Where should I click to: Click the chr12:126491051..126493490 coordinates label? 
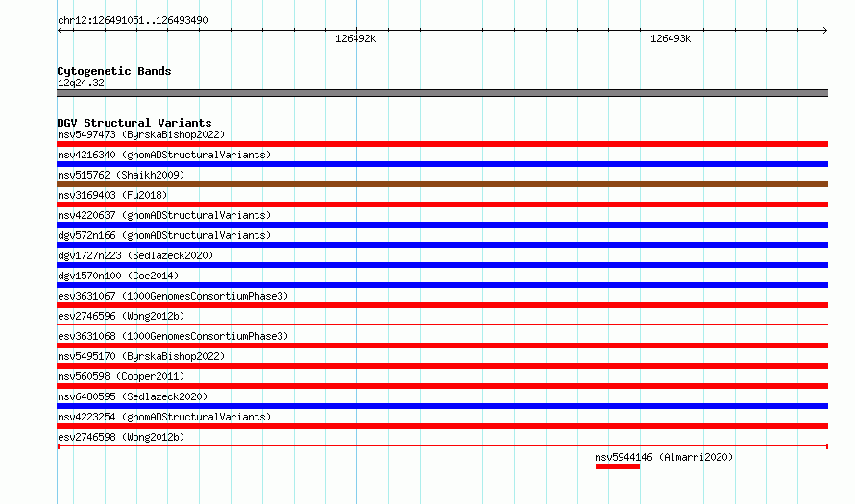pyautogui.click(x=133, y=20)
